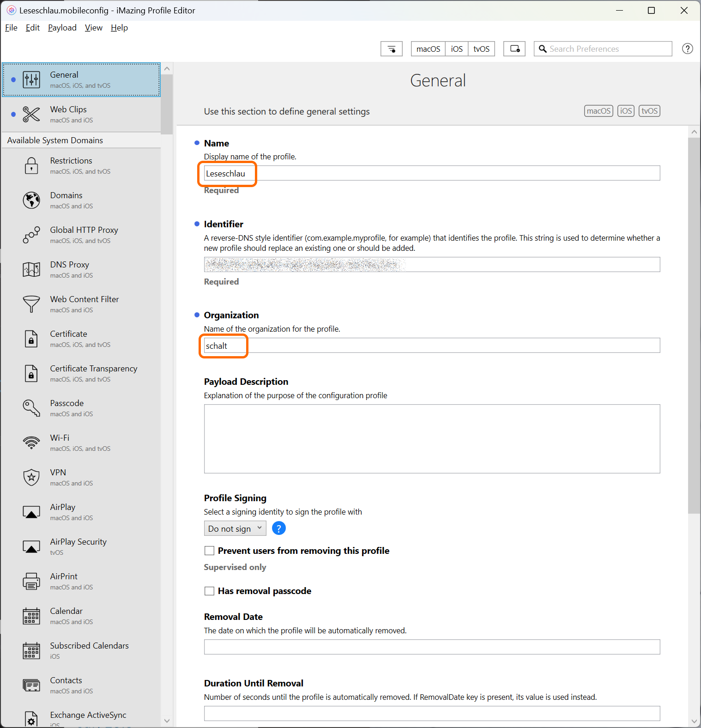Open the File menu
The height and width of the screenshot is (728, 701).
(11, 28)
